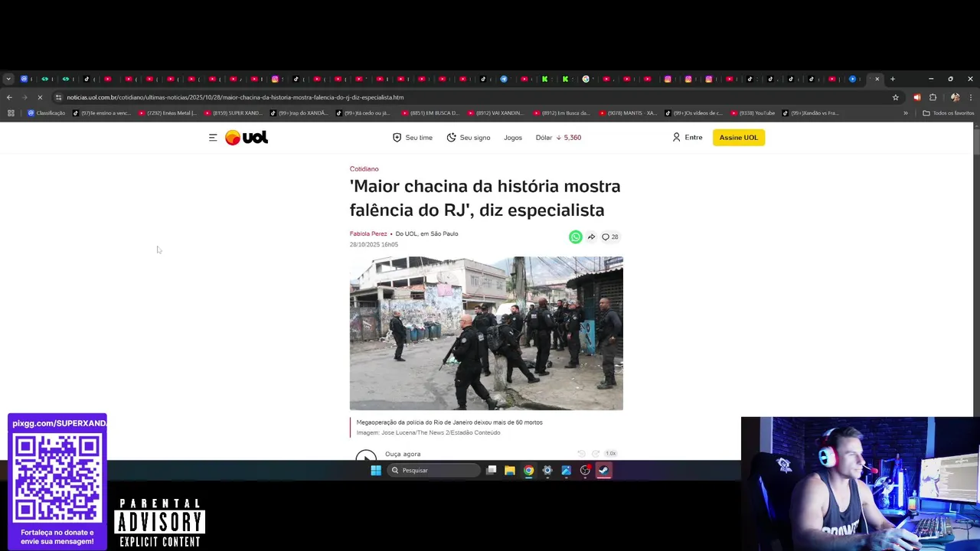Image resolution: width=980 pixels, height=551 pixels.
Task: Expand the hidden bookmarks chevron
Action: [x=905, y=113]
